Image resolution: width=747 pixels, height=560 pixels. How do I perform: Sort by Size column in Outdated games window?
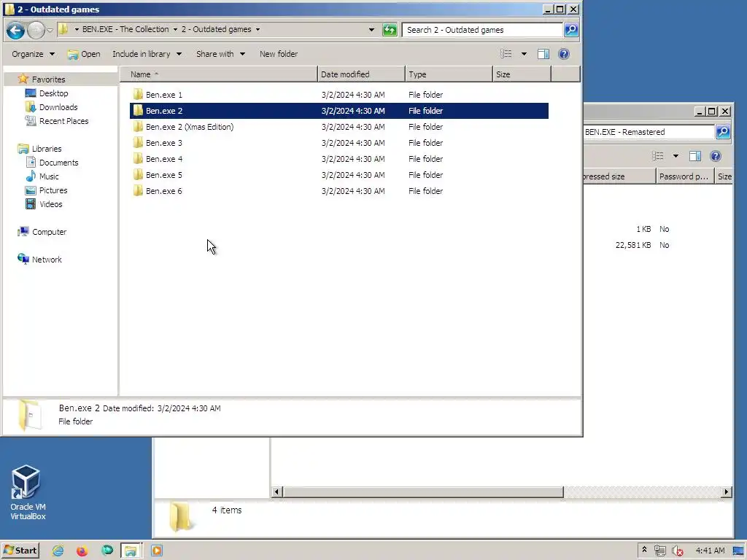click(522, 74)
